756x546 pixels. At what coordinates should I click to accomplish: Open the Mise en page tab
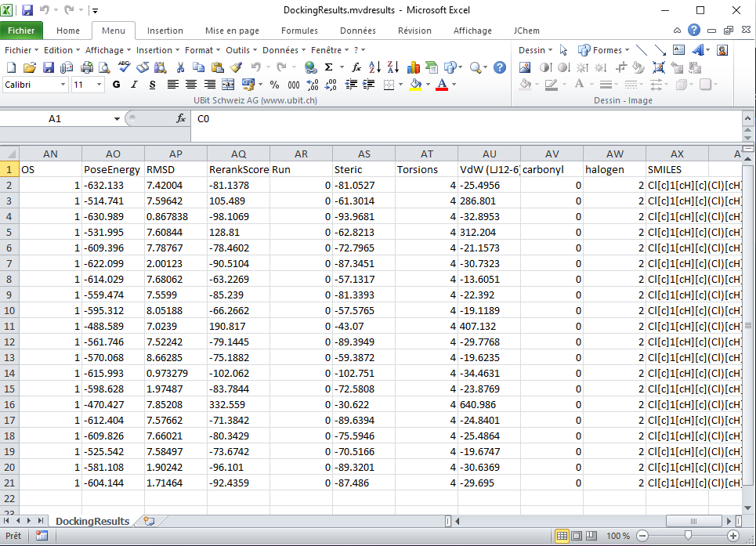232,31
